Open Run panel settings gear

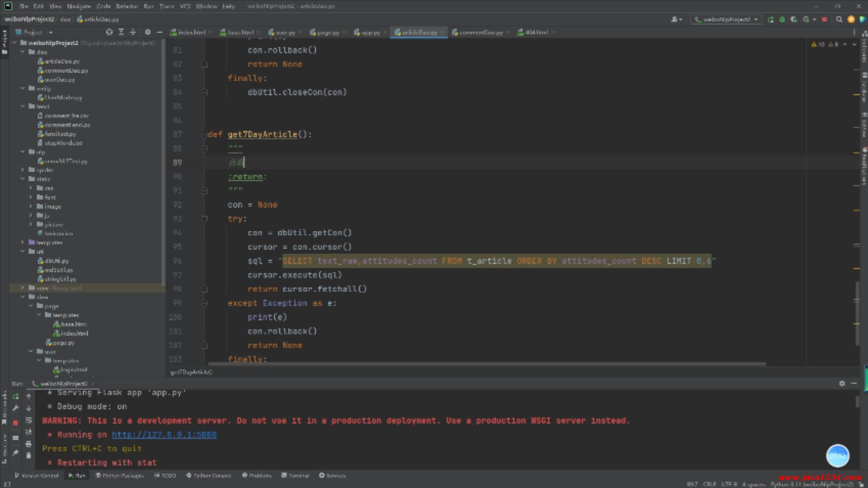pyautogui.click(x=842, y=383)
